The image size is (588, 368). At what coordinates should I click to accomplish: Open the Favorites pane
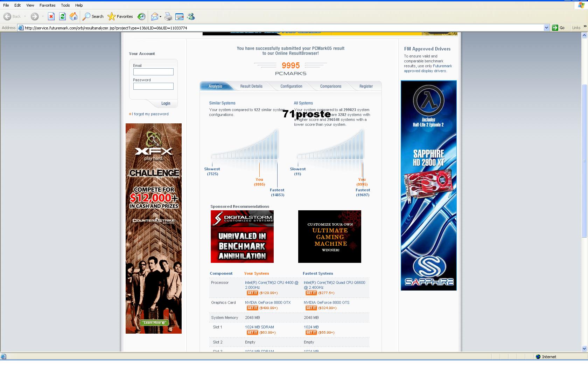click(120, 16)
